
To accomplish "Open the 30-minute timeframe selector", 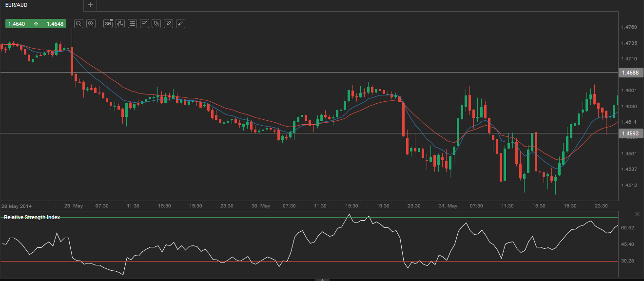I will 108,23.
